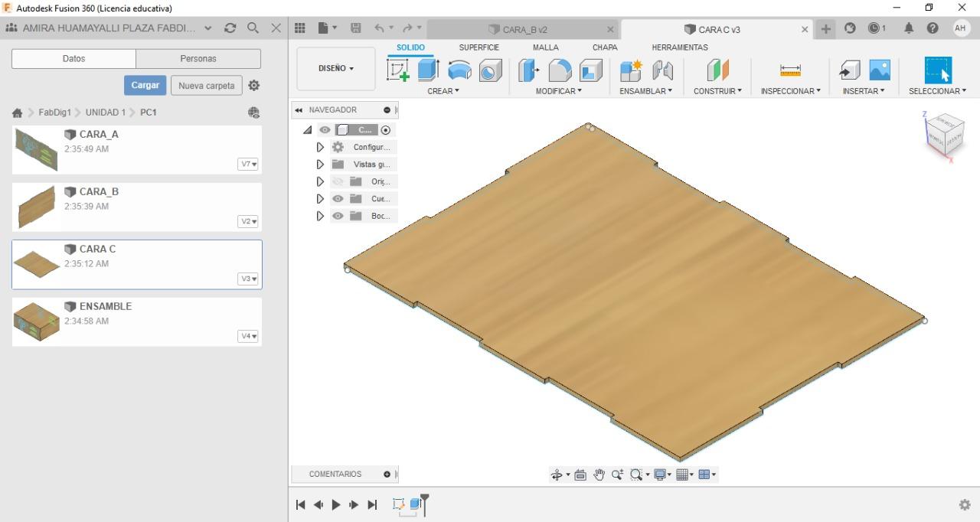The height and width of the screenshot is (522, 980).
Task: Open the Extensions icon
Action: (850, 28)
